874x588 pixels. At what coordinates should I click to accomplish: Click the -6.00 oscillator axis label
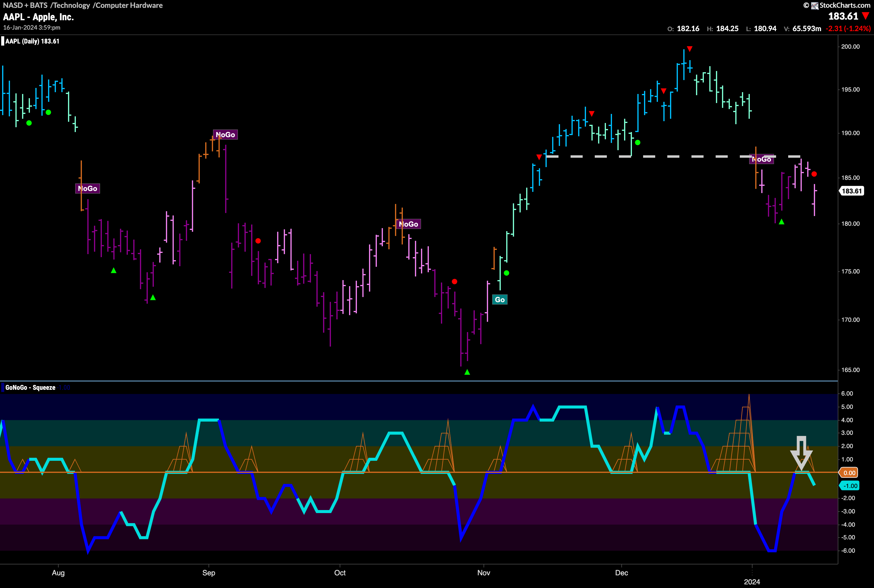(848, 551)
